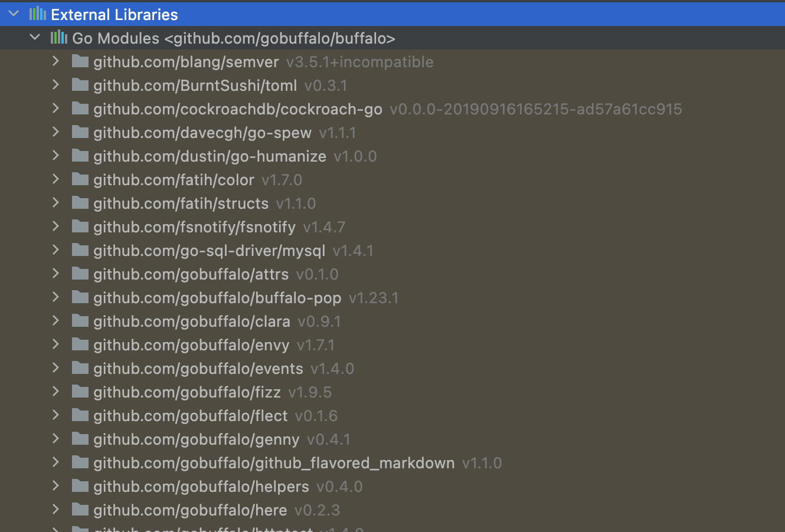Click the External Libraries library icon
This screenshot has width=785, height=532.
click(37, 14)
